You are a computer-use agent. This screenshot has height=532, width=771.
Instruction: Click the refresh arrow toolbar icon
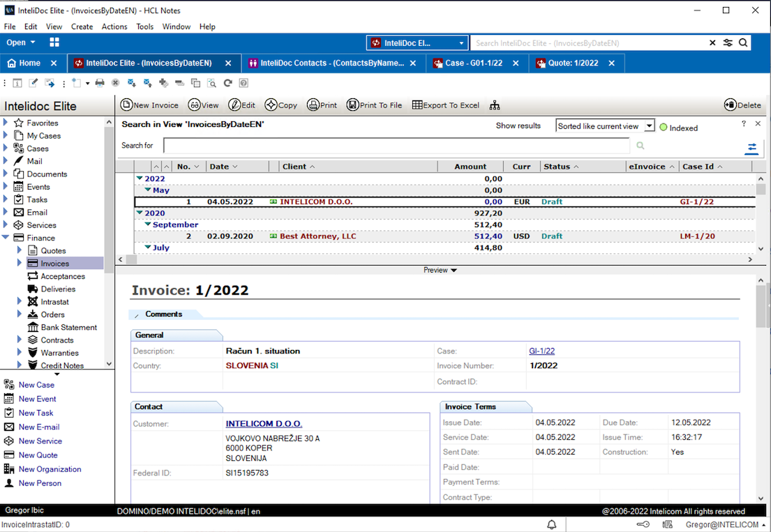(227, 83)
